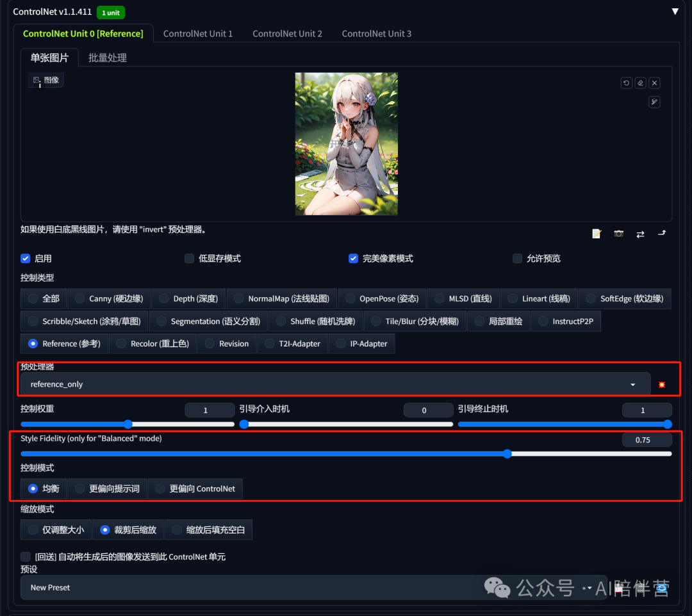Open the New Preset dropdown
This screenshot has width=692, height=616.
coord(314,587)
